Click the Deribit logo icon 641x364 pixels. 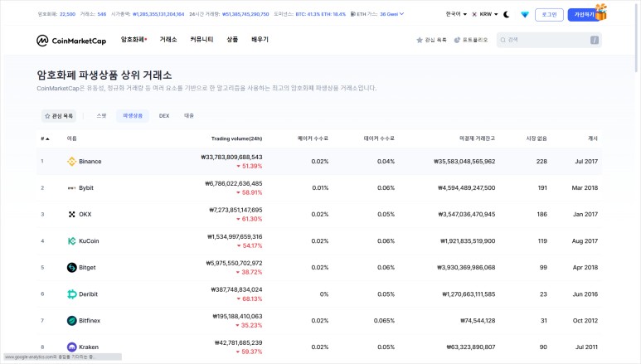72,294
